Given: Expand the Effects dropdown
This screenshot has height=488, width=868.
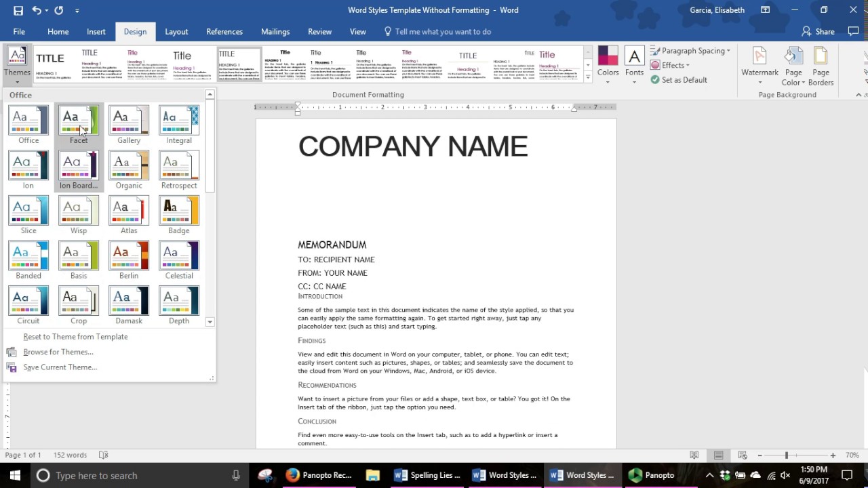Looking at the screenshot, I should (x=670, y=65).
